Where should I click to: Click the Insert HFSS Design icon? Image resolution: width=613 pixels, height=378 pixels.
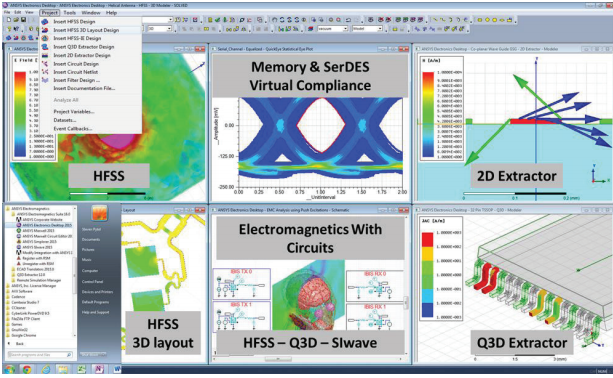point(45,21)
